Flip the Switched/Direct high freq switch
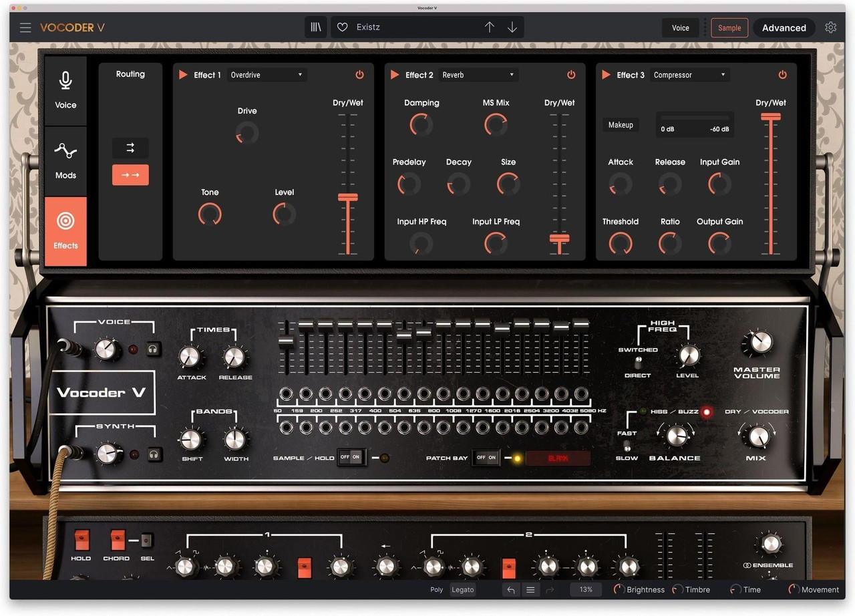Viewport: 855px width, 616px height. pyautogui.click(x=638, y=362)
